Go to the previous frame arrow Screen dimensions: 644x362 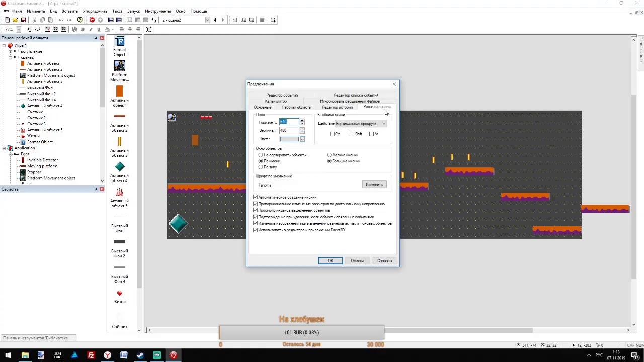pyautogui.click(x=215, y=20)
